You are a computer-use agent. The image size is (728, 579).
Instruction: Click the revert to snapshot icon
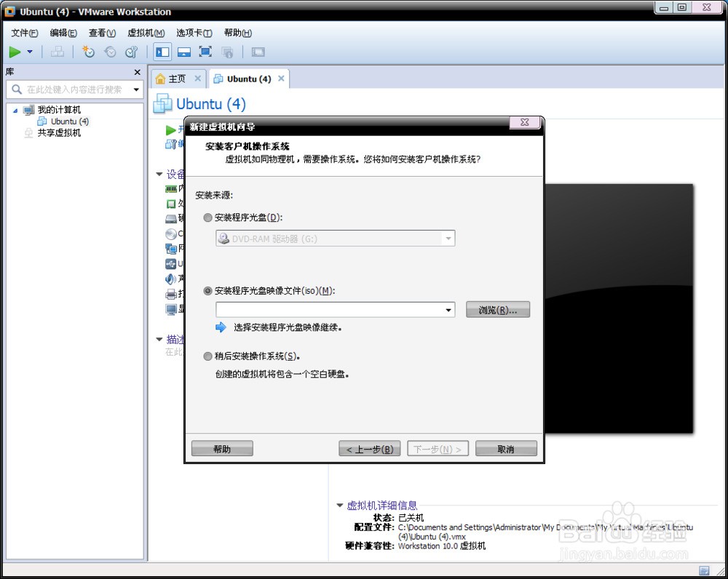[x=110, y=52]
